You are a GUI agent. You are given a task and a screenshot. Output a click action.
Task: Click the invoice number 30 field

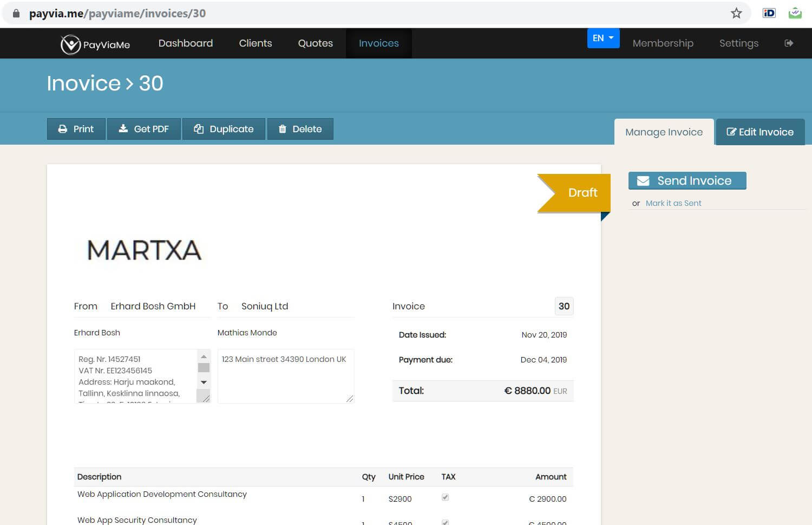(564, 306)
